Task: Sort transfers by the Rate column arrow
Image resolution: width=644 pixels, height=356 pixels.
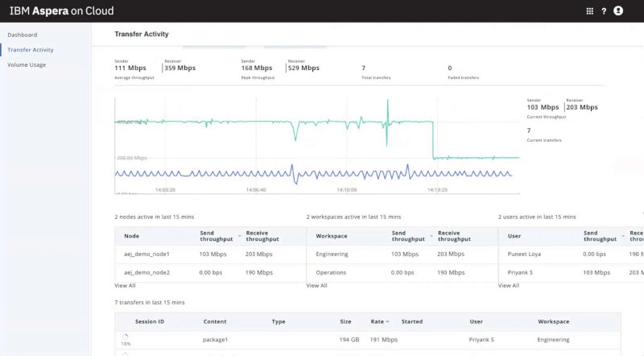Action: (387, 322)
